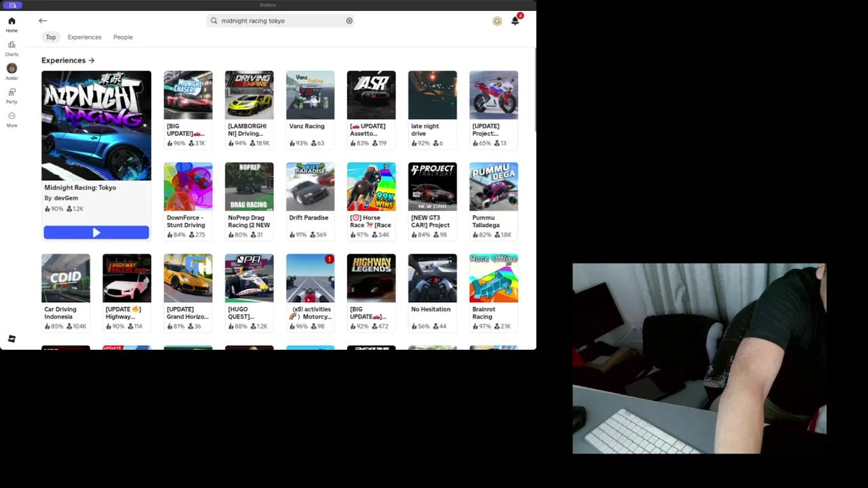868x488 pixels.
Task: Click the Pummu Talladega title text
Action: [x=486, y=221]
